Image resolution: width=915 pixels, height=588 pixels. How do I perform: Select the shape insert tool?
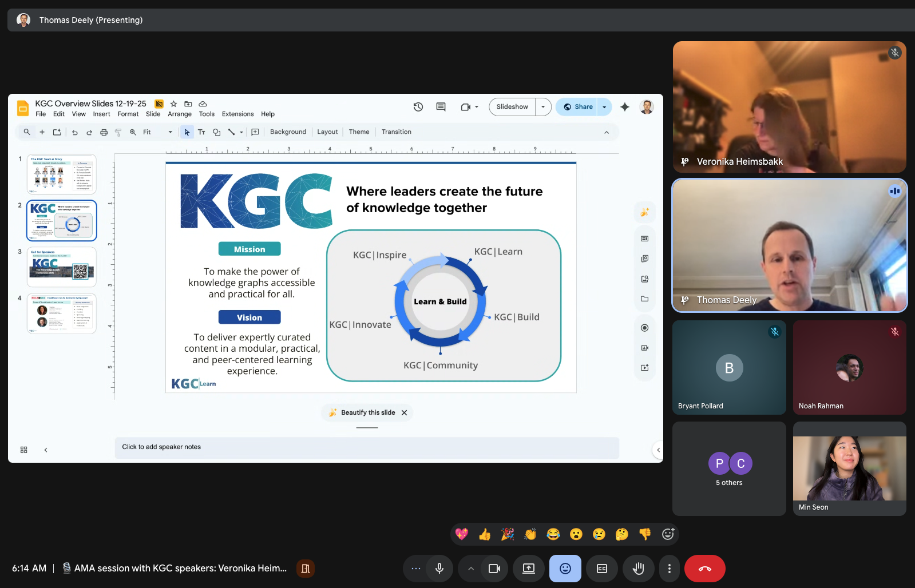tap(216, 132)
